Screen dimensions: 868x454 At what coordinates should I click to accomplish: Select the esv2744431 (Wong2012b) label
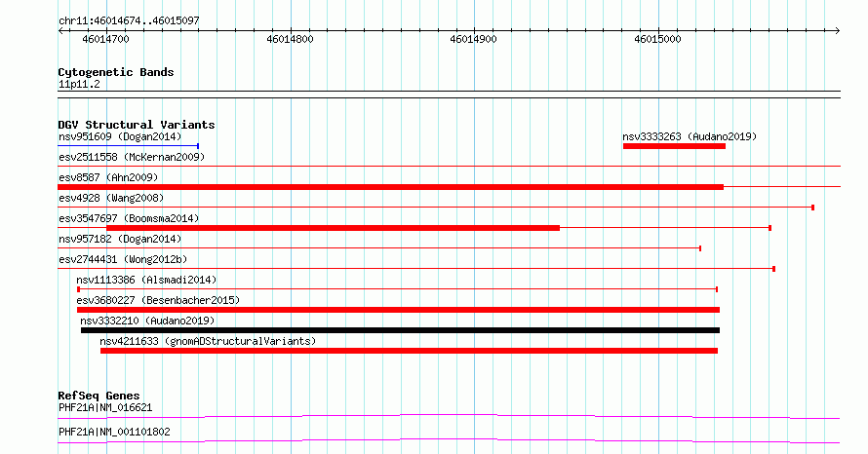coord(123,259)
